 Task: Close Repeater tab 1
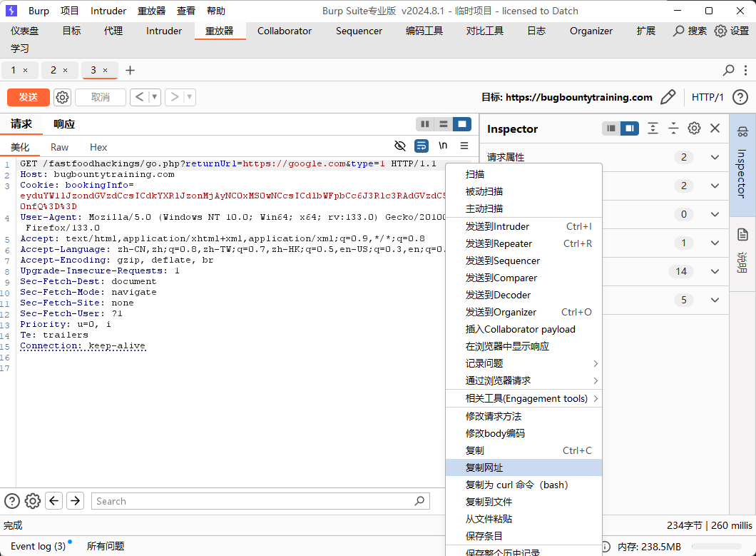tap(26, 71)
